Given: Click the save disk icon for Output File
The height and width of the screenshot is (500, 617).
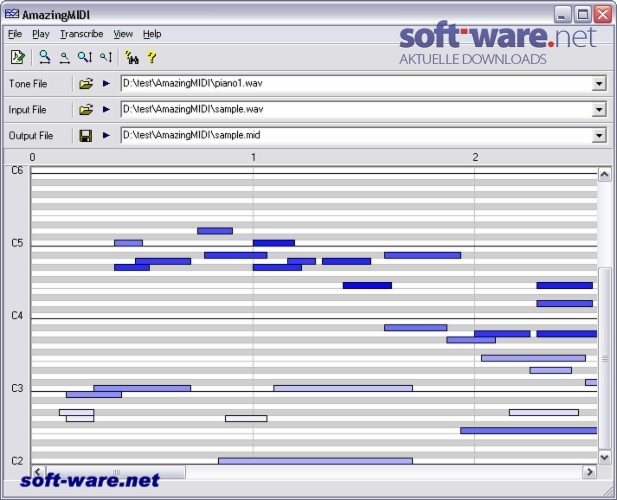Looking at the screenshot, I should (x=86, y=136).
